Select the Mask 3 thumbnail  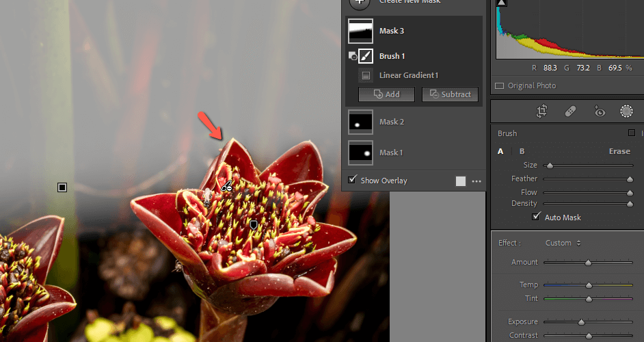point(360,31)
